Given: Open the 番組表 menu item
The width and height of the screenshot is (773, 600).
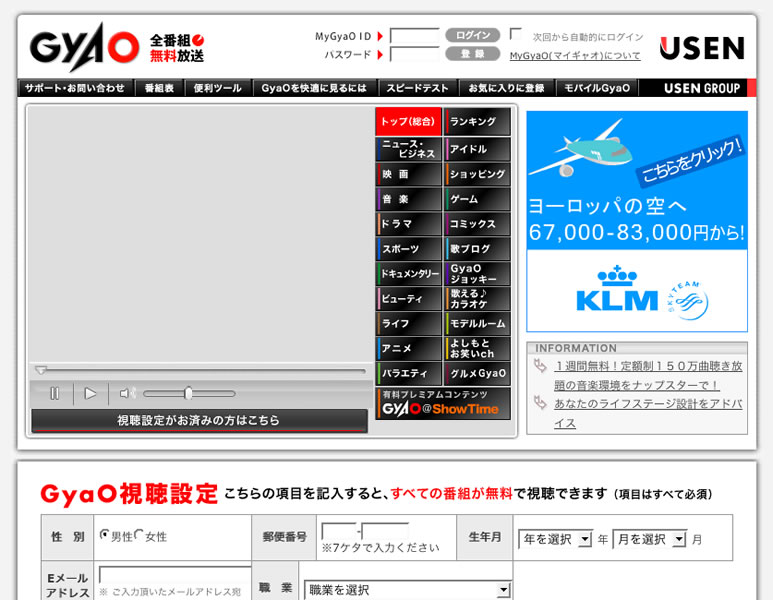Looking at the screenshot, I should 159,88.
